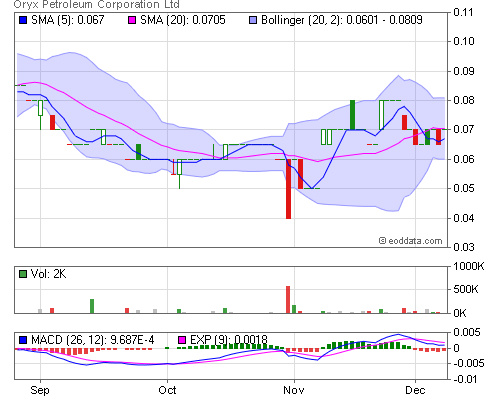
Task: Select the Dec label on time axis
Action: point(415,390)
